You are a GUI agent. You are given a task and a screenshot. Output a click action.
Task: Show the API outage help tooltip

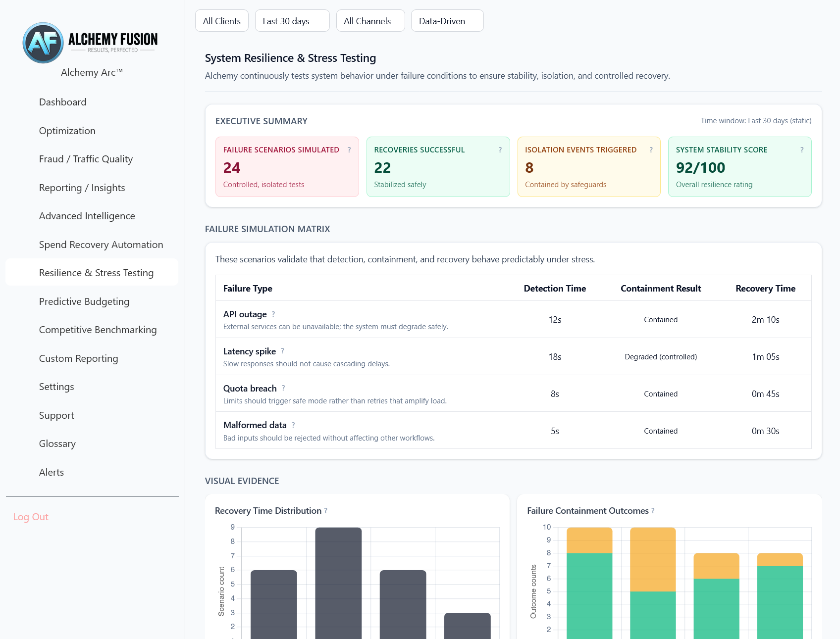click(x=273, y=314)
